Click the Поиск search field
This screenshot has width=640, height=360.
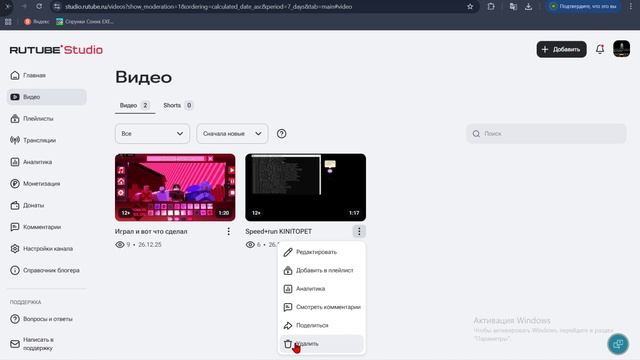pyautogui.click(x=546, y=134)
